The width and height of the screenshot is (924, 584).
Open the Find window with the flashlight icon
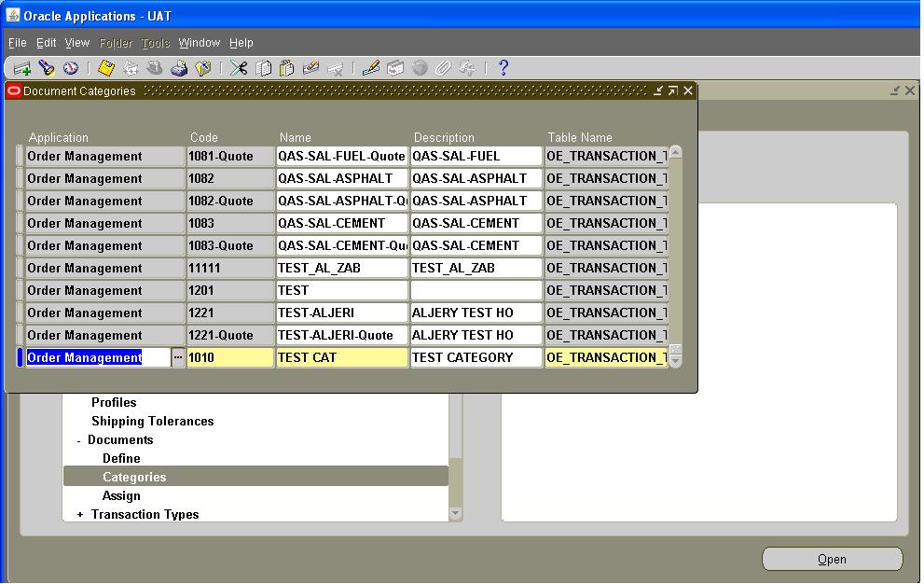pyautogui.click(x=44, y=67)
